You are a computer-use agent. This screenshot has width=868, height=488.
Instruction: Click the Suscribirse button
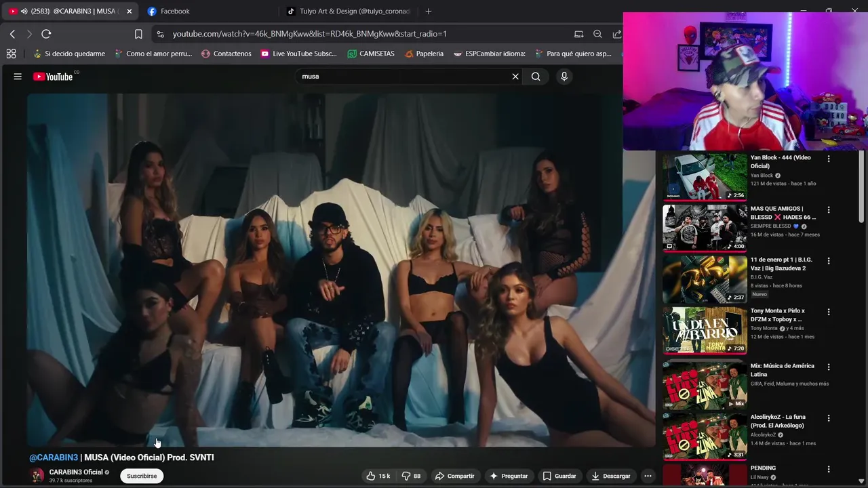(x=142, y=476)
